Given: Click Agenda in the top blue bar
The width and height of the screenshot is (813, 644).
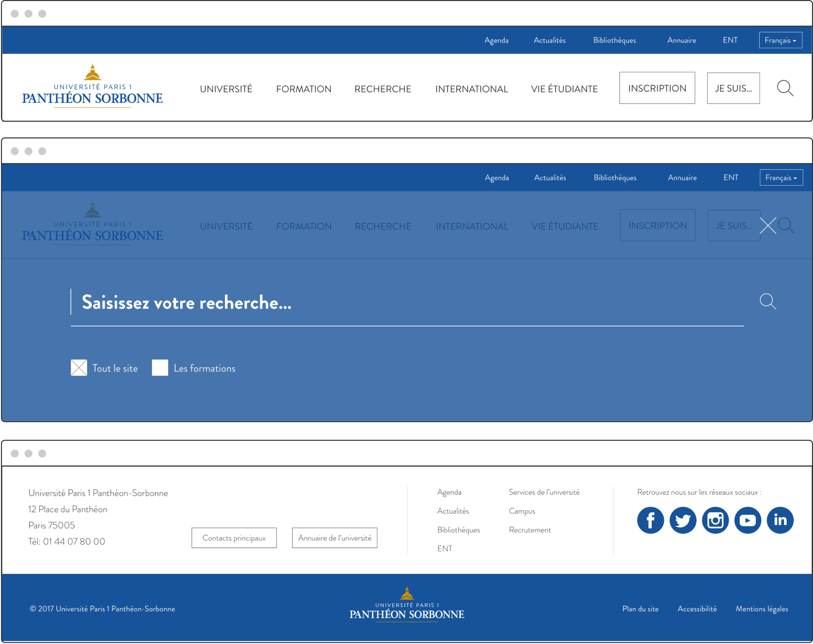Looking at the screenshot, I should [x=496, y=40].
